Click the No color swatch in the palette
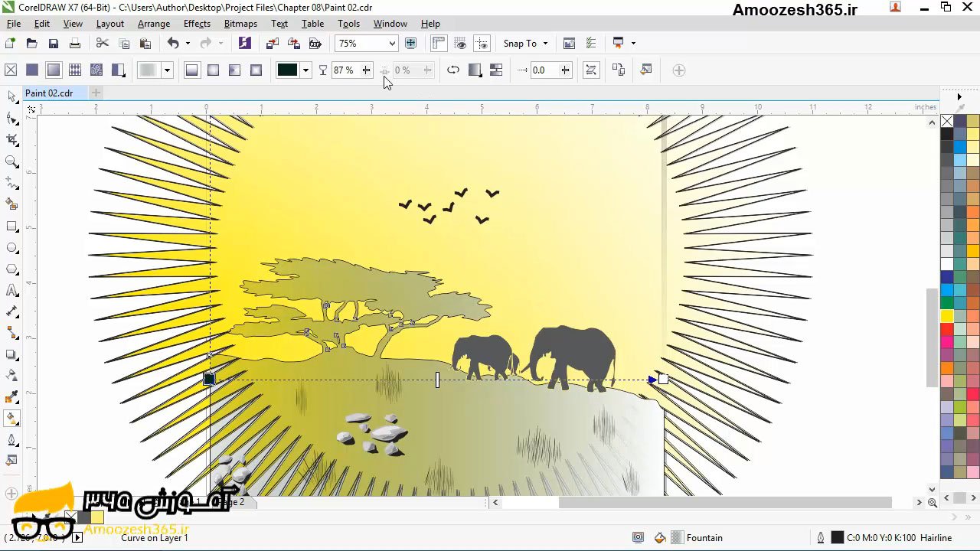The width and height of the screenshot is (980, 551). 947,121
